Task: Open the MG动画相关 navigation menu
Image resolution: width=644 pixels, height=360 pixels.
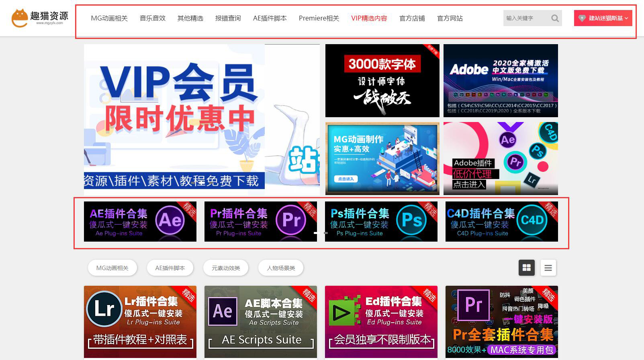Action: 109,18
